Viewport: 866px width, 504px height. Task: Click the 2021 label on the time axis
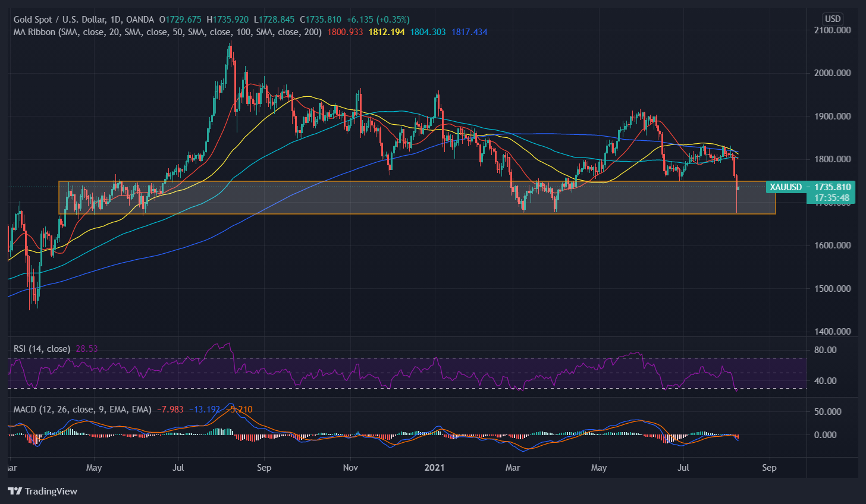[436, 468]
